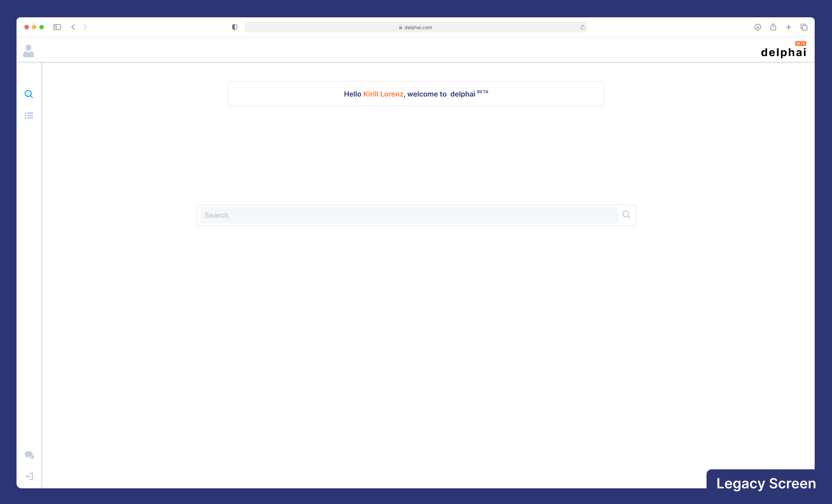Click the user profile avatar icon
Viewport: 832px width, 504px height.
click(28, 51)
